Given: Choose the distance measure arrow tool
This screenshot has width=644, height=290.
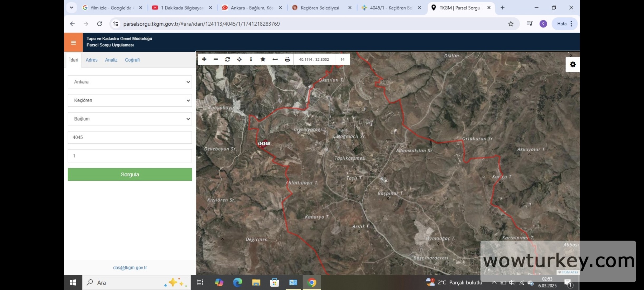Looking at the screenshot, I should [275, 59].
